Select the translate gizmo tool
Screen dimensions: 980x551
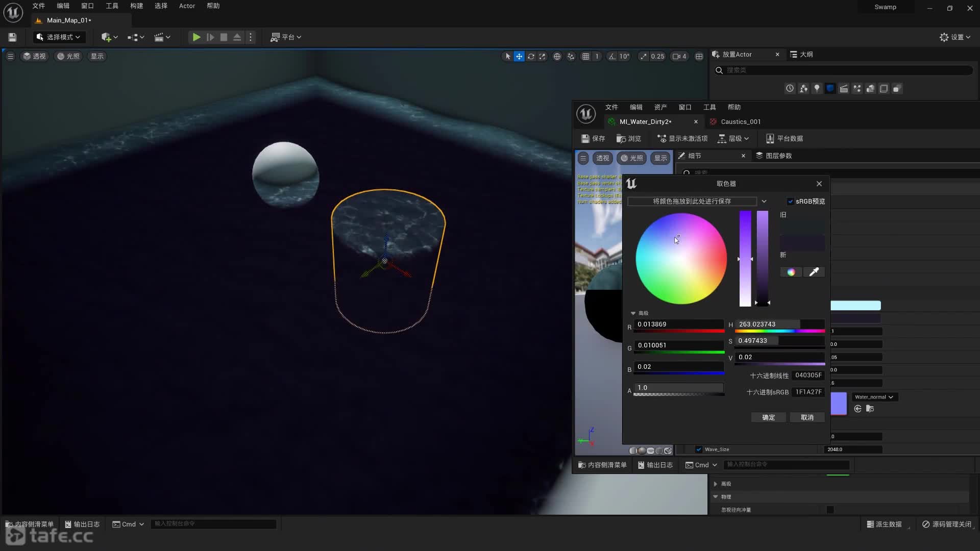tap(519, 57)
